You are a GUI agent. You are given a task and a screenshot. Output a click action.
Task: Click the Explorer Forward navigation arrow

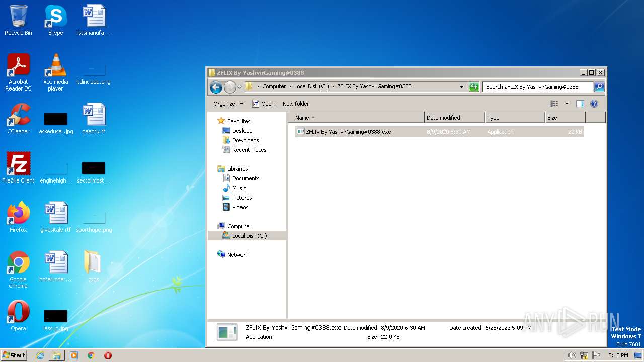click(x=230, y=87)
